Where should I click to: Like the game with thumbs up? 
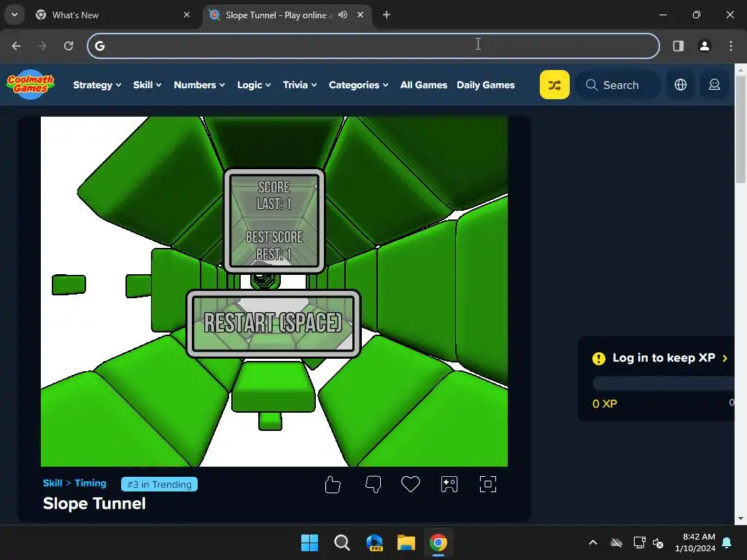tap(333, 485)
